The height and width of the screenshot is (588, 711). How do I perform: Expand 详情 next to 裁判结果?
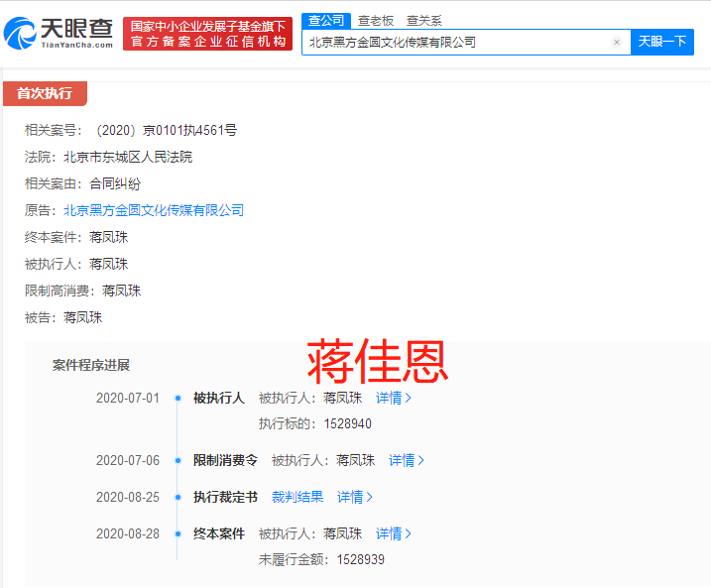355,497
